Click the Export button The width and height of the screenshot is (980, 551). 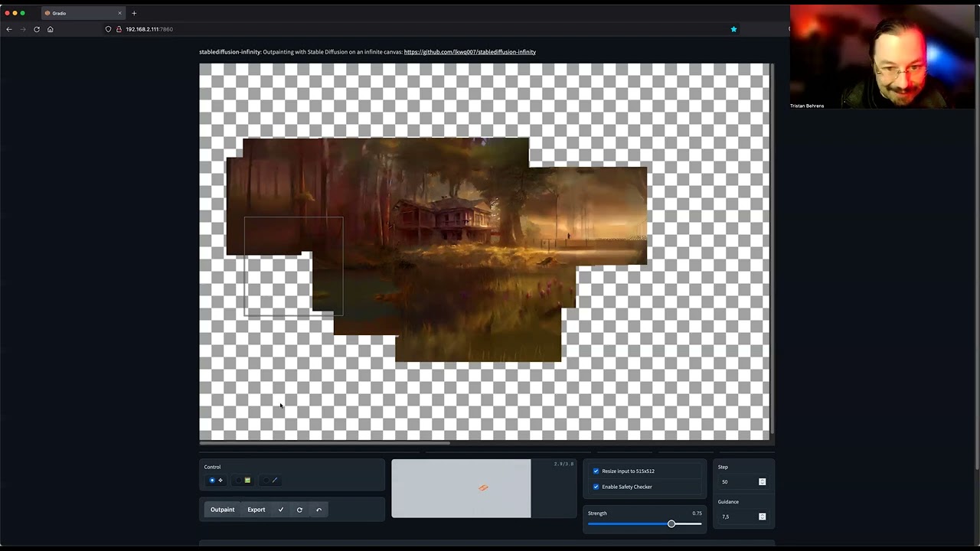click(x=256, y=510)
